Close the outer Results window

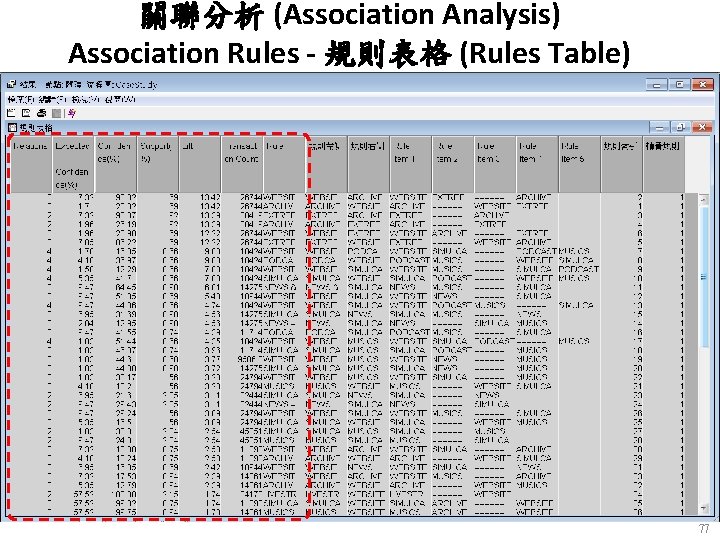703,84
